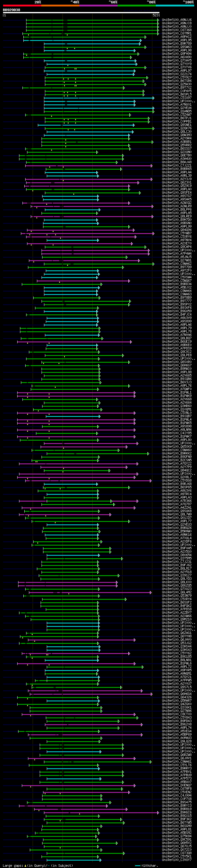Screen dimensions: 197x868
Task: Click the cyan alignment bar for UniRef100_C5IU97
Action: [x=99, y=98]
